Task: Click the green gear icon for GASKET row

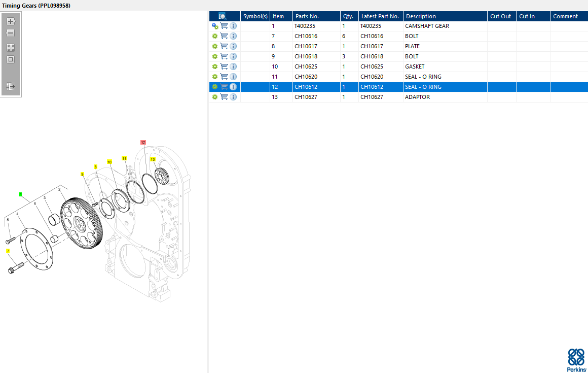Action: [215, 66]
